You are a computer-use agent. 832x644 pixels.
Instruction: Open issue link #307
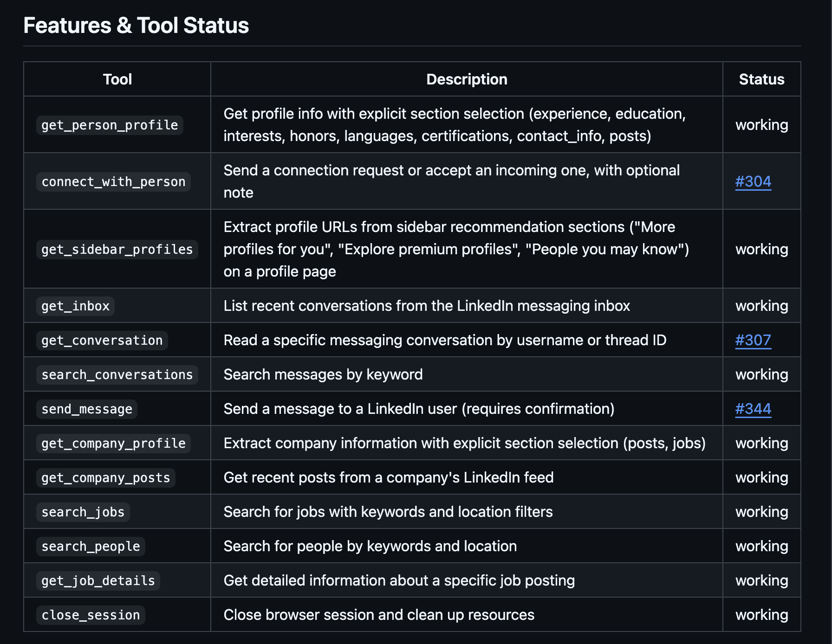point(753,340)
